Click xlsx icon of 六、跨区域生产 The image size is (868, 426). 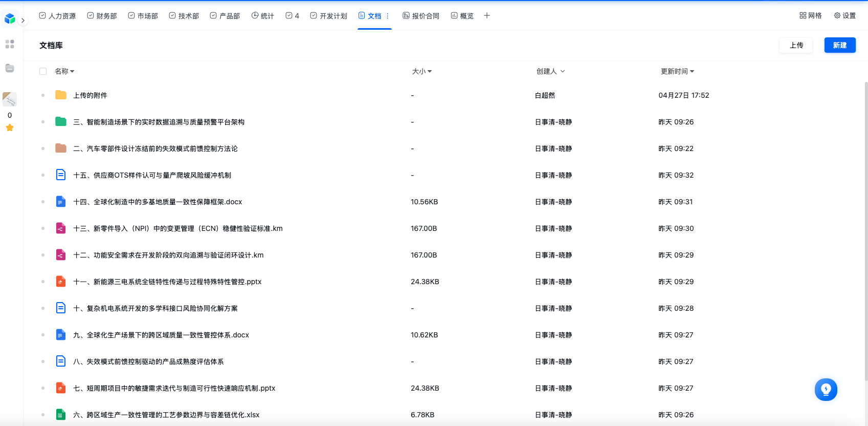[61, 415]
